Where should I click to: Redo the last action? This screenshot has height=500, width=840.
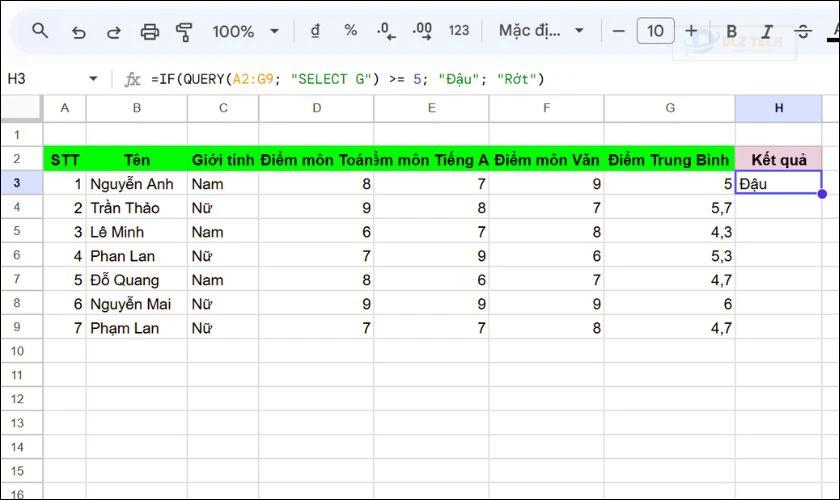pos(114,32)
